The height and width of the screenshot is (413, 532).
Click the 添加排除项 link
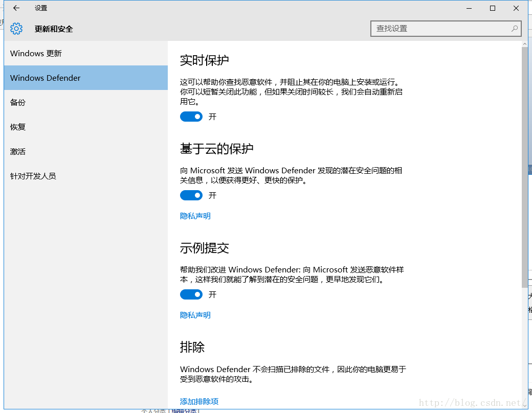(x=199, y=401)
